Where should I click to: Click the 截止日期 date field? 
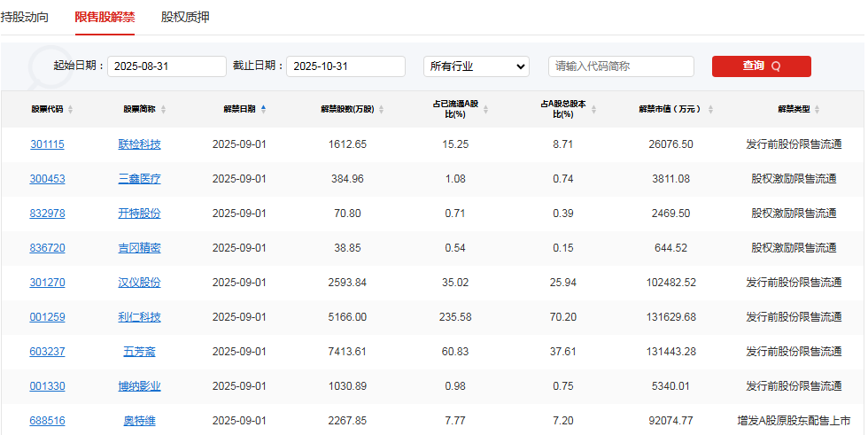point(345,66)
